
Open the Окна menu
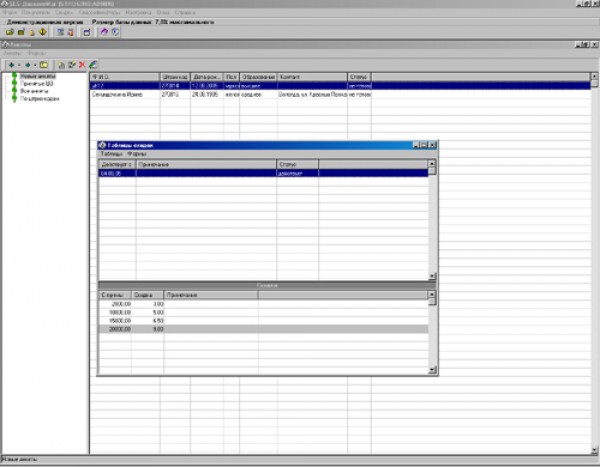163,13
